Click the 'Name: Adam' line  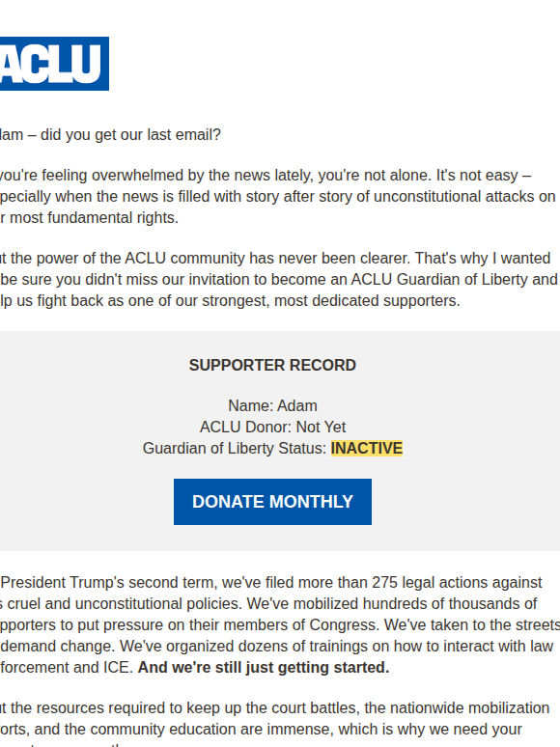click(x=272, y=406)
